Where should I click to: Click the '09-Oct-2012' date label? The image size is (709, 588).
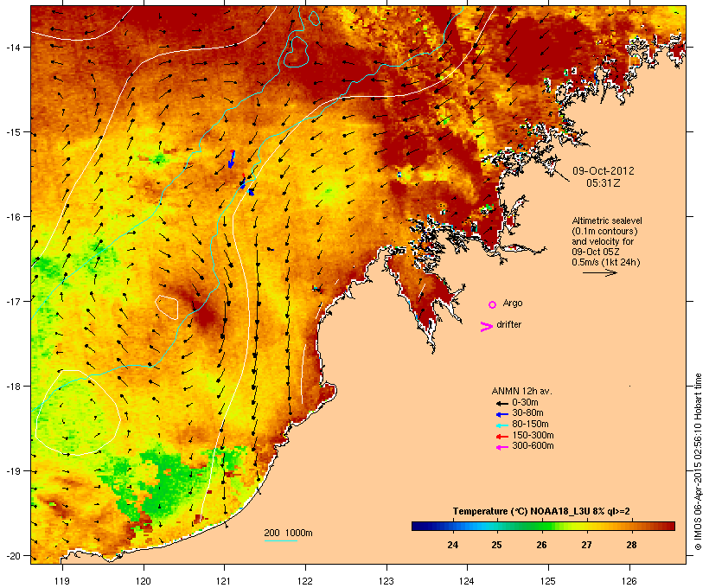[x=604, y=171]
